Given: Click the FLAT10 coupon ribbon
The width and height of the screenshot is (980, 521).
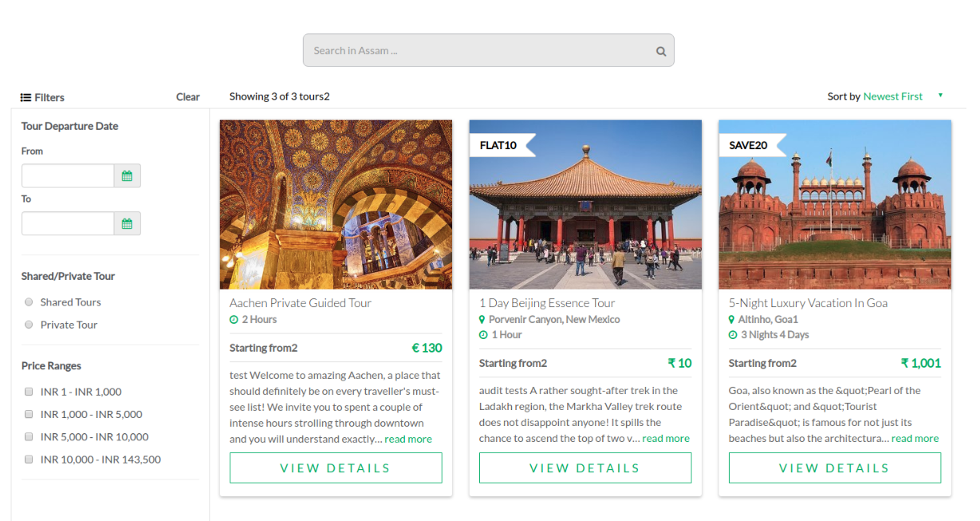Looking at the screenshot, I should pos(499,145).
